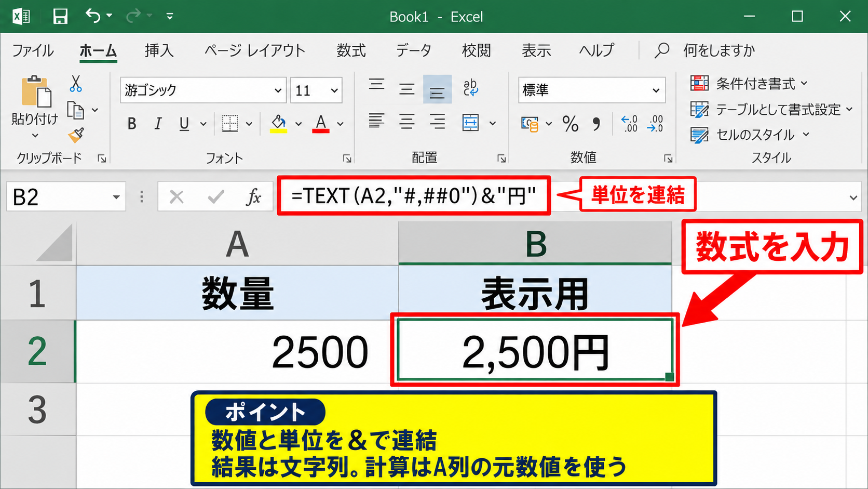Click Increase Decimal icon
The width and height of the screenshot is (868, 489).
[629, 124]
